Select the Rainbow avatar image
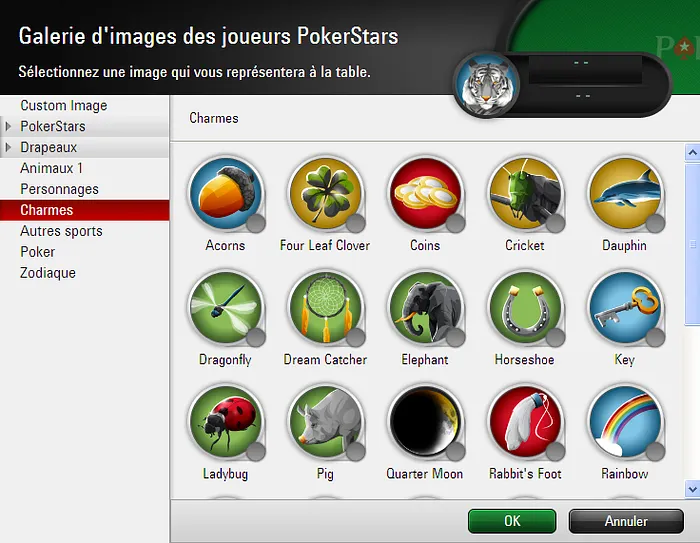Screen dimensions: 700x543 click(625, 422)
